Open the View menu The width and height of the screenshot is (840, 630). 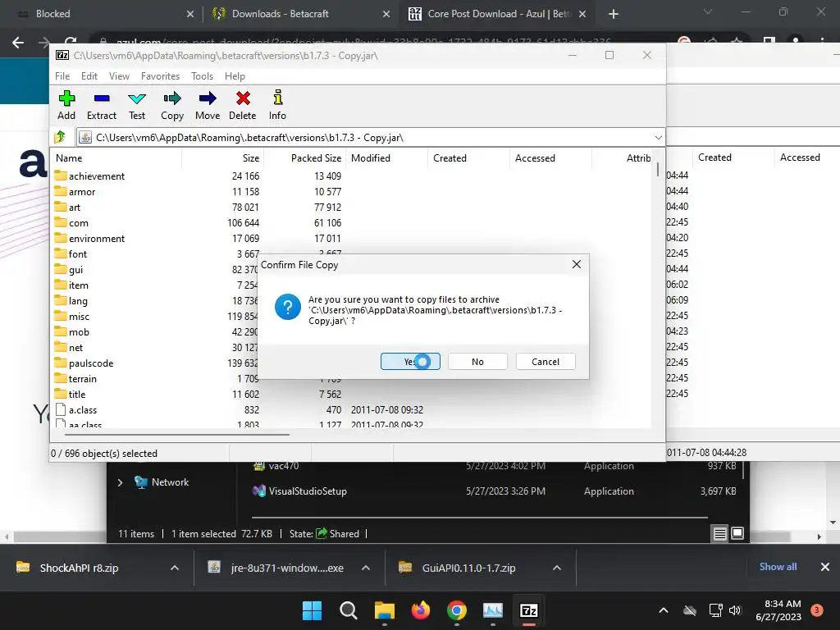(119, 76)
